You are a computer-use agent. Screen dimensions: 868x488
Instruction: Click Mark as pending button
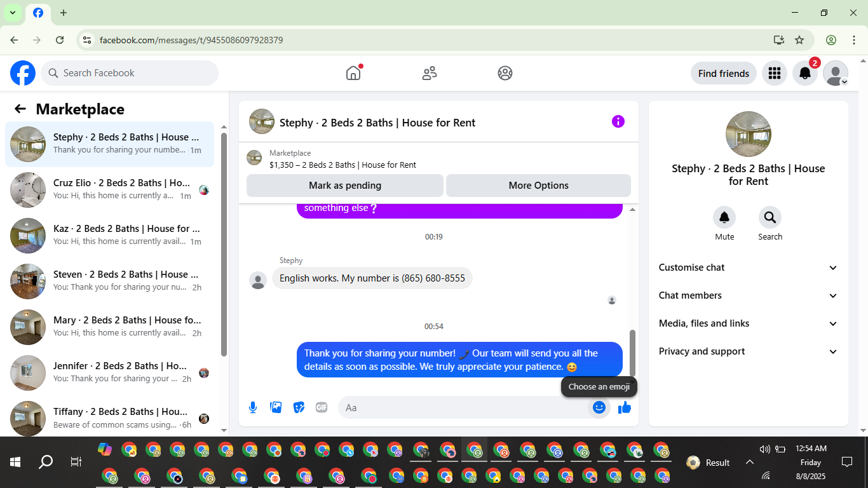345,186
